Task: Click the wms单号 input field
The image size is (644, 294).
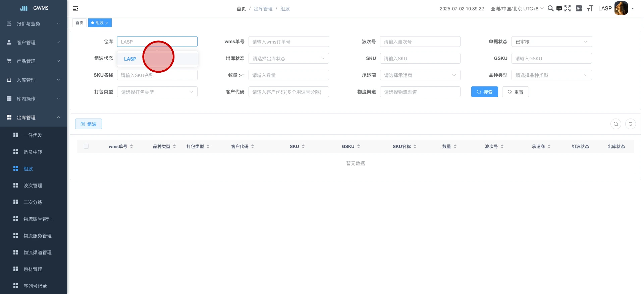Action: [288, 42]
